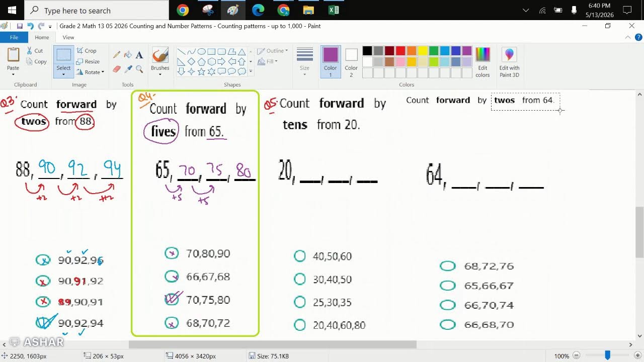
Task: Click the Cut scissors icon
Action: click(30, 51)
